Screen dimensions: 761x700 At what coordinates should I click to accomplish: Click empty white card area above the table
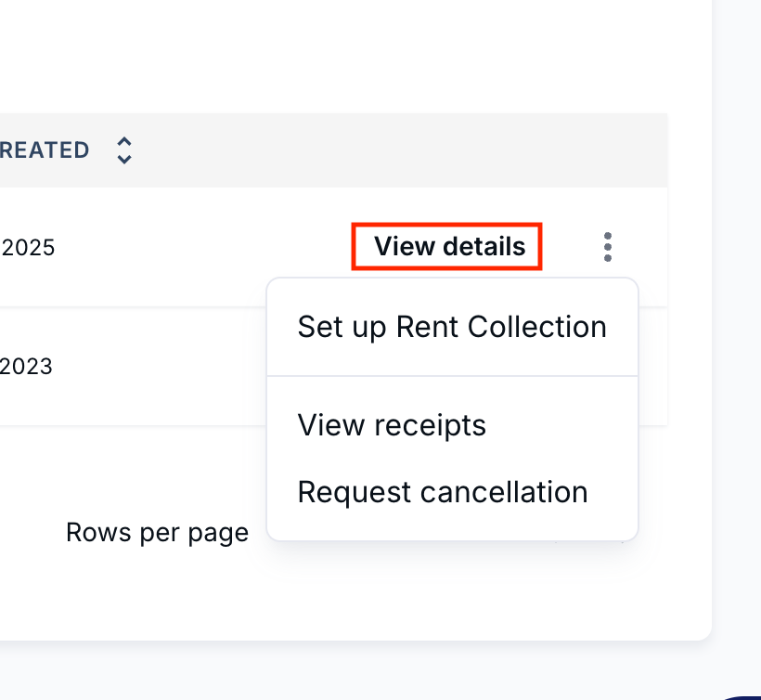340,56
